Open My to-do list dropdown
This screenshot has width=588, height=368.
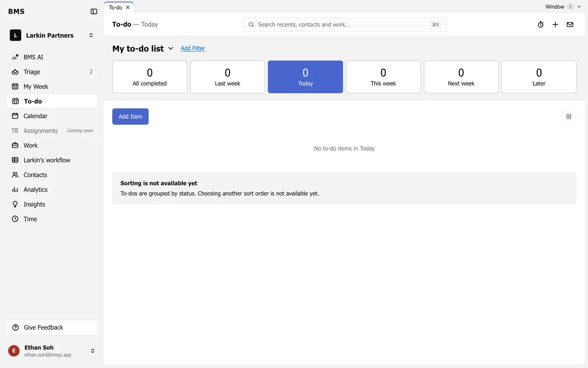pyautogui.click(x=143, y=48)
